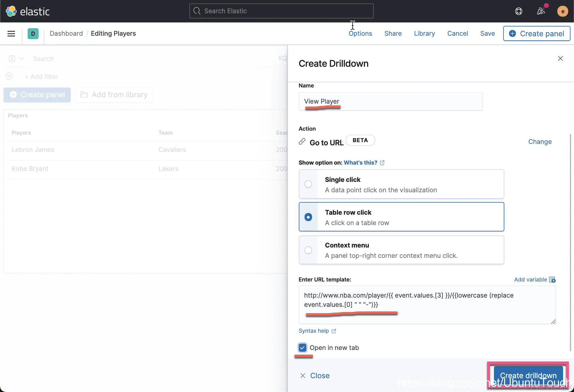Select the Context menu trigger option
Viewport: 574px width, 392px height.
(x=308, y=250)
